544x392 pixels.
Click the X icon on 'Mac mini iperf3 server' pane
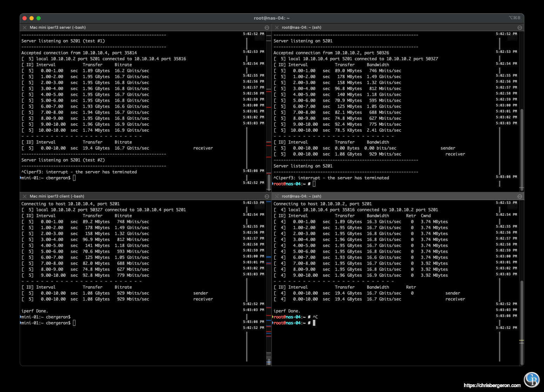pyautogui.click(x=25, y=27)
